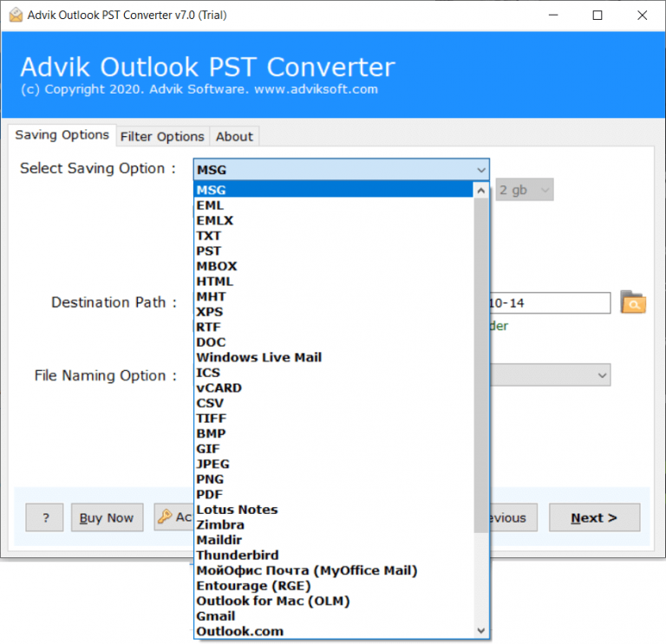Select HTML as the saving format
The width and height of the screenshot is (666, 644).
tap(334, 282)
